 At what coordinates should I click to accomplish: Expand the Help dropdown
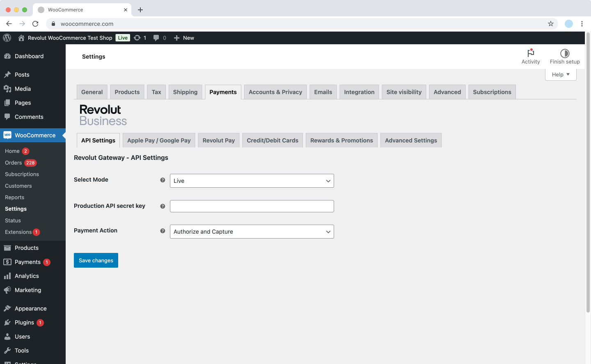click(561, 75)
